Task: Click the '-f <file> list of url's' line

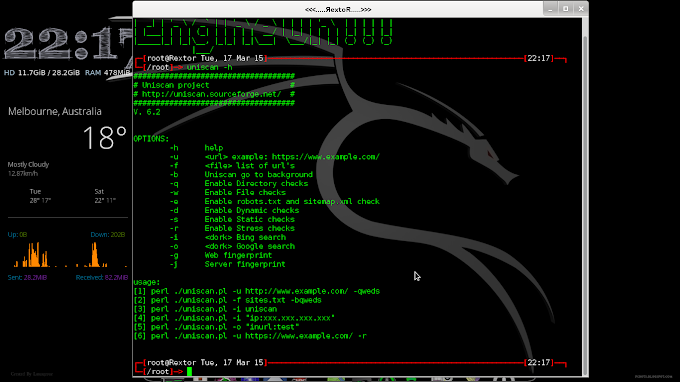Action: tap(232, 166)
